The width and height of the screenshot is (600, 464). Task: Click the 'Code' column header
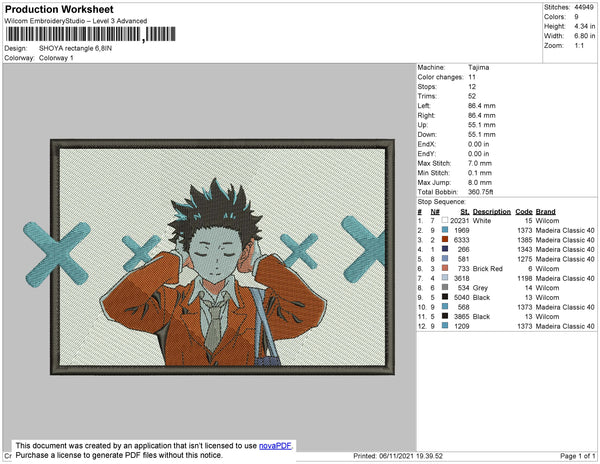pyautogui.click(x=524, y=212)
